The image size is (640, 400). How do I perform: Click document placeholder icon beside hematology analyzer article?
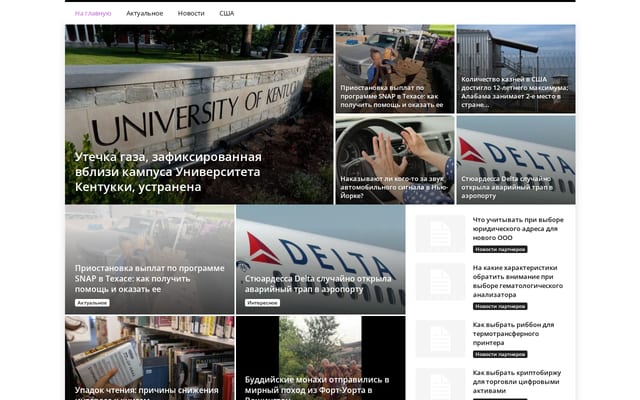click(440, 282)
